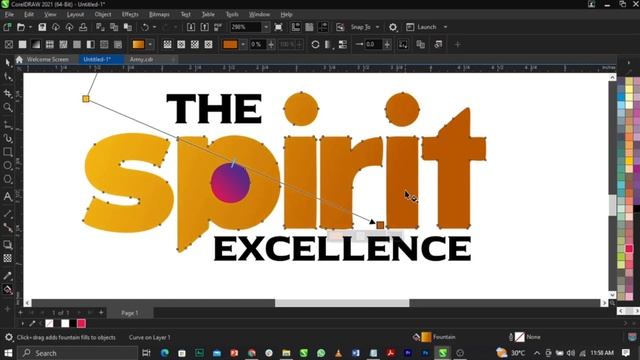Select elliptical fountain fill type

[181, 44]
